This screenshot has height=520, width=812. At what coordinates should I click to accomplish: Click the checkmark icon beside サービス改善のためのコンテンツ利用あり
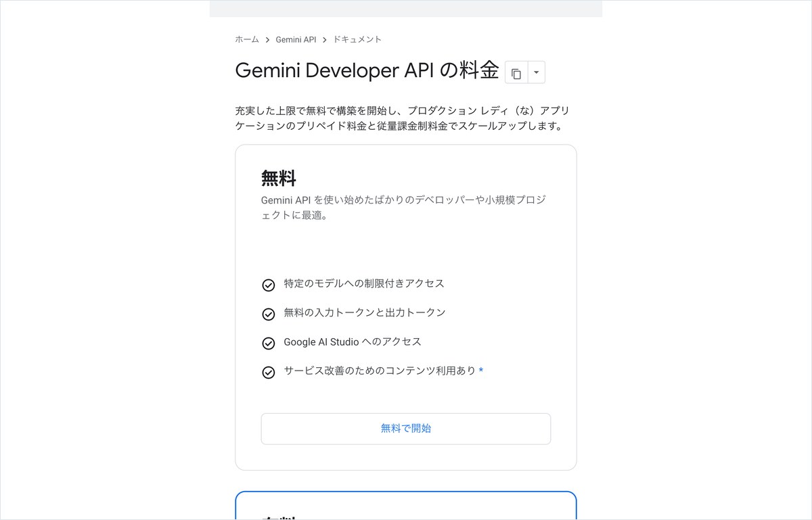[269, 372]
